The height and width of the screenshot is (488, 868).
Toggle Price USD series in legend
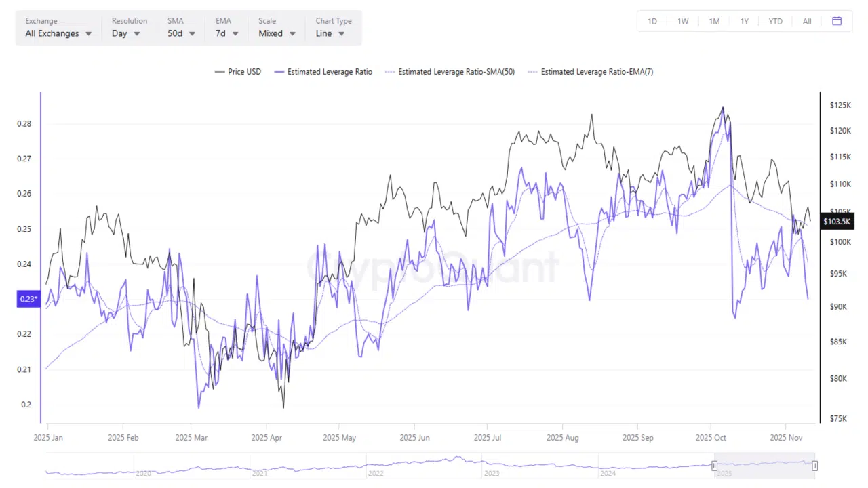pos(237,72)
